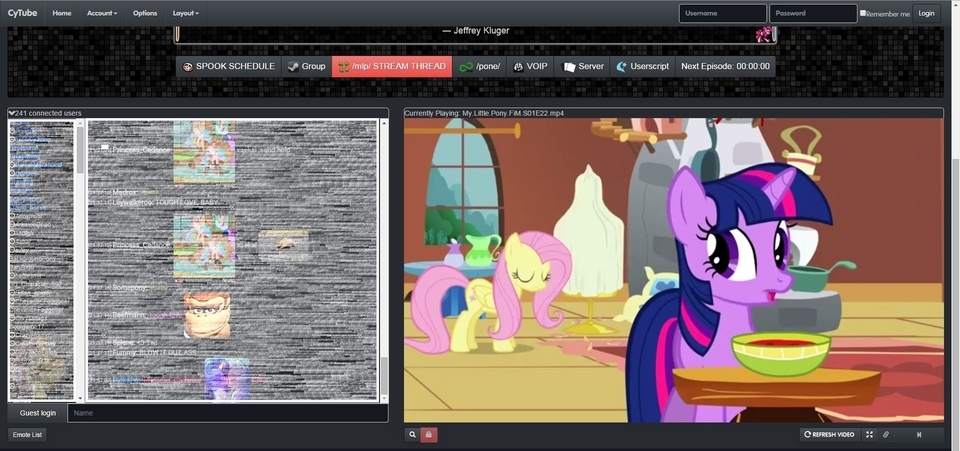Image resolution: width=960 pixels, height=451 pixels.
Task: Click the "BLOW IT OUT ASS" chat message
Action: pos(170,353)
